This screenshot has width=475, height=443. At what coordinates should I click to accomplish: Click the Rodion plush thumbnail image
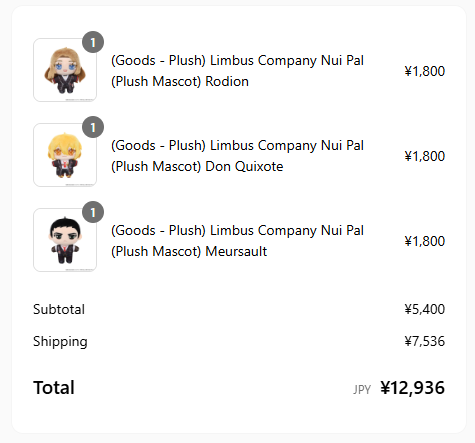[65, 70]
